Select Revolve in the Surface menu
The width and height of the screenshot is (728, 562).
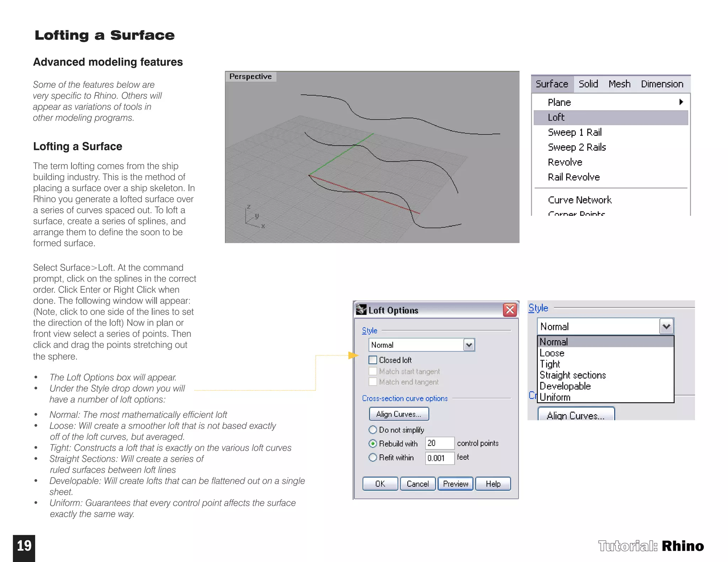565,162
